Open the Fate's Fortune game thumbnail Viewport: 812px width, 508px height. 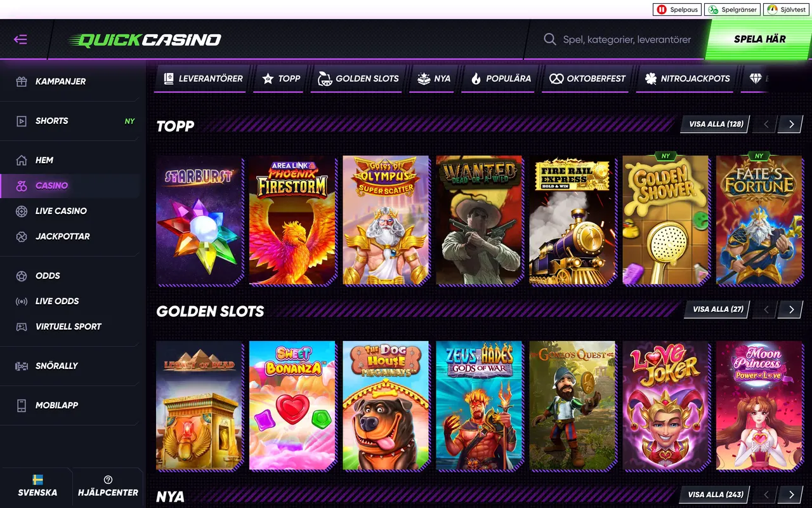click(759, 220)
